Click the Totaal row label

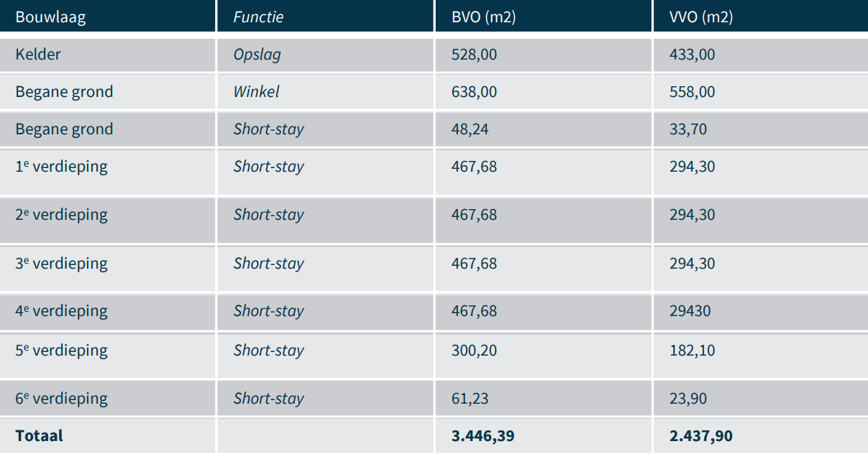coord(39,436)
